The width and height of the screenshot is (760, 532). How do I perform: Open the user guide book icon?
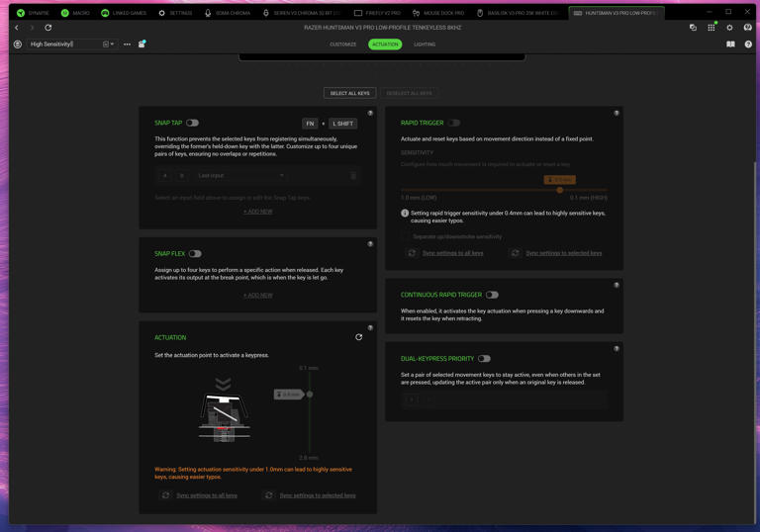click(x=730, y=44)
